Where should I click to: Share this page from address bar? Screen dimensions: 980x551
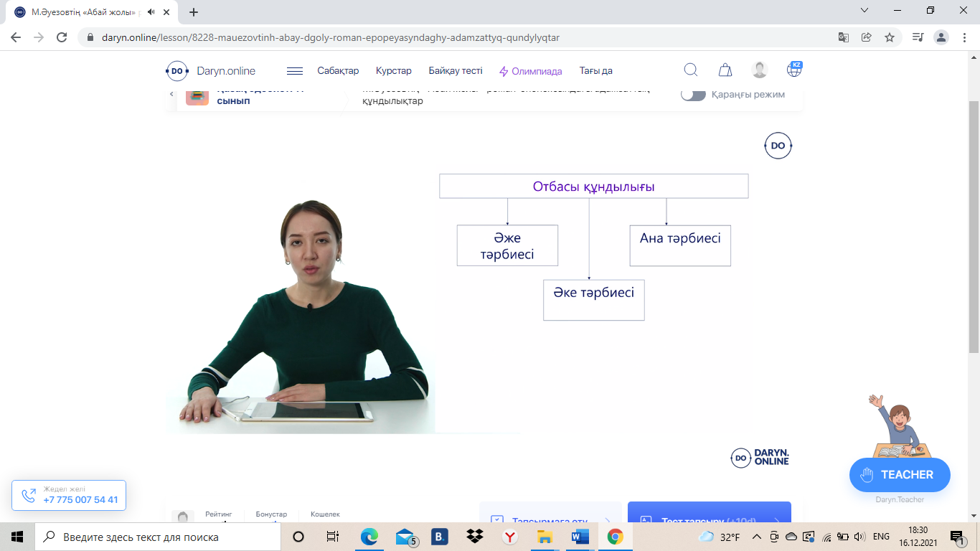tap(867, 37)
